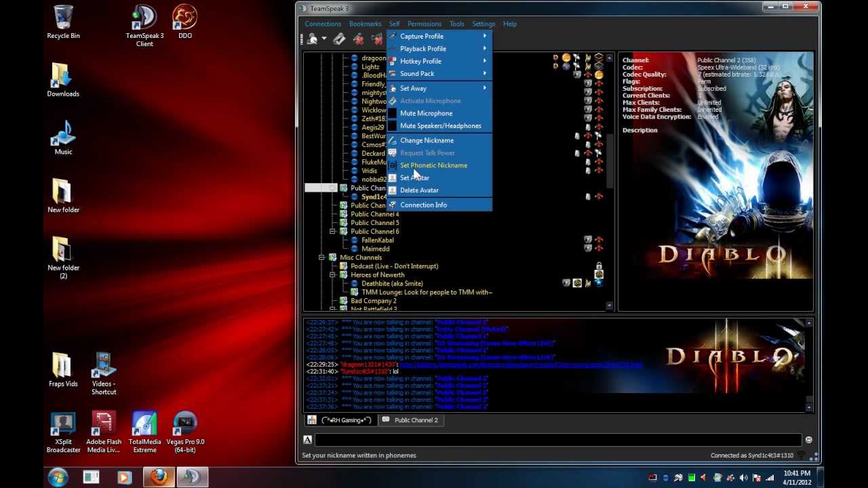868x488 pixels.
Task: Open the Help menu
Action: [510, 24]
